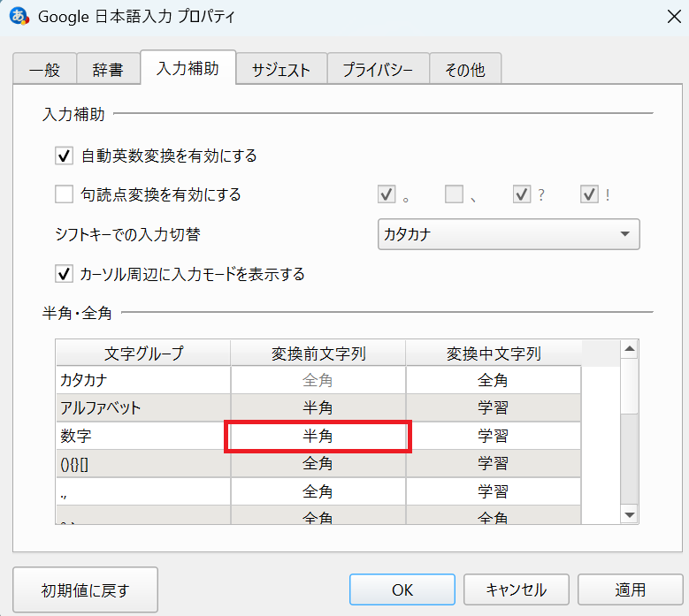Change (){}[] 変換中文字列 cell 学習
Viewport: 689px width, 616px height.
494,464
